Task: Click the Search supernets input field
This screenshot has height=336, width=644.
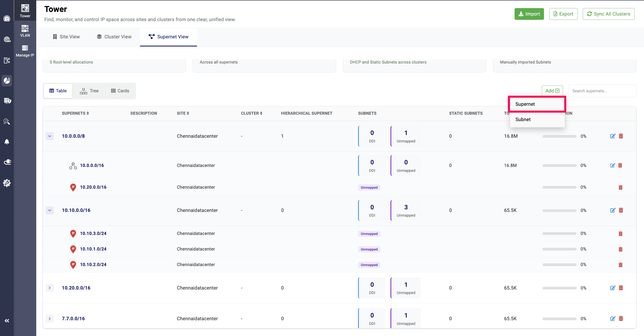Action: [602, 91]
